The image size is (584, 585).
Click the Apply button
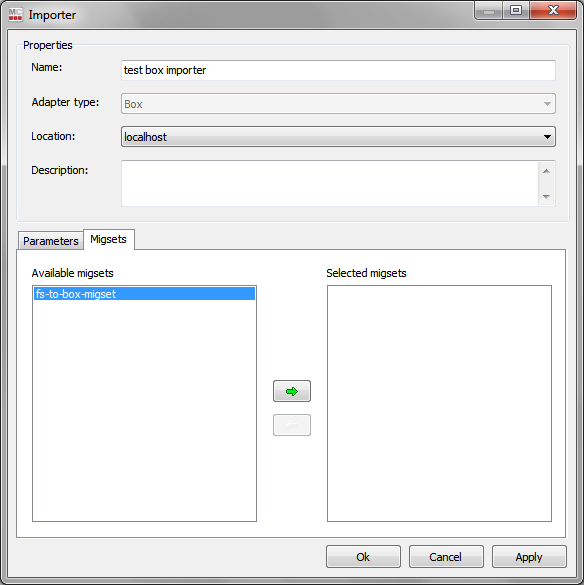[x=529, y=557]
